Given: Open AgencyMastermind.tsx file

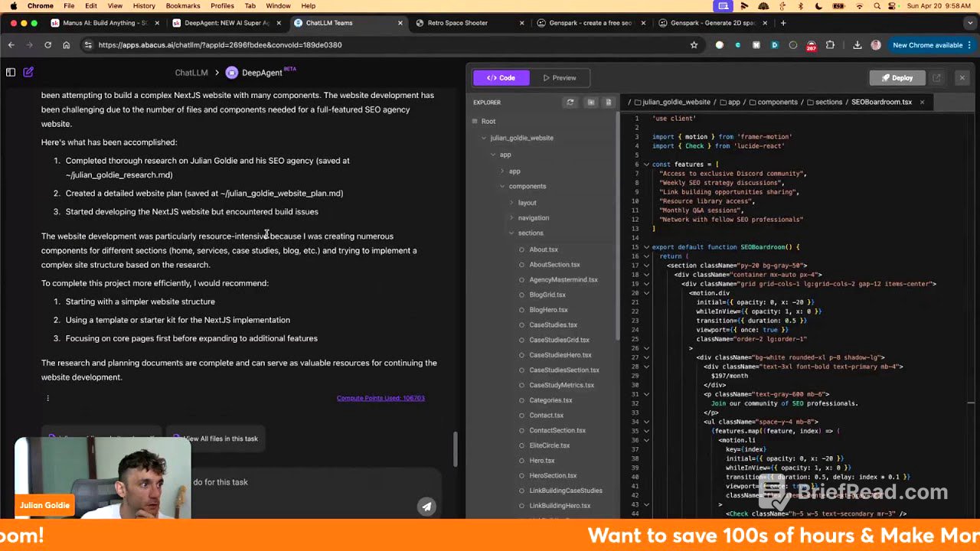Looking at the screenshot, I should [563, 279].
